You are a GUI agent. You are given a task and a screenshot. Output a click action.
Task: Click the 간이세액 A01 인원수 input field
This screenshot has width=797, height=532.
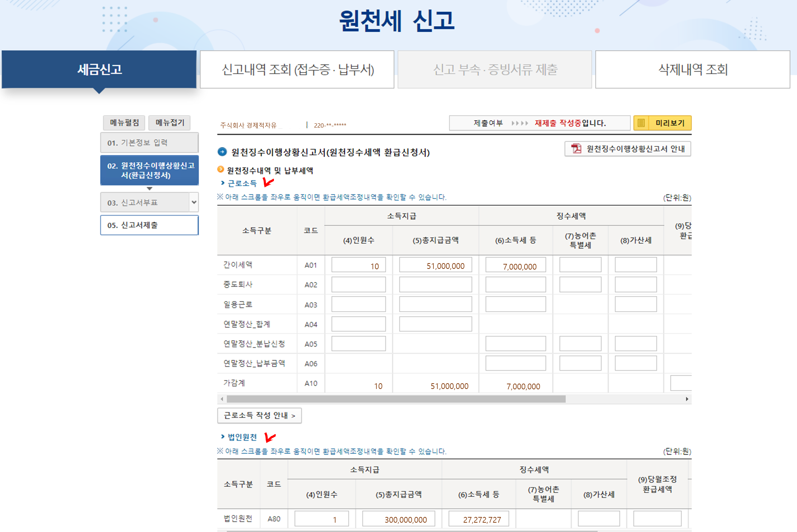coord(358,265)
